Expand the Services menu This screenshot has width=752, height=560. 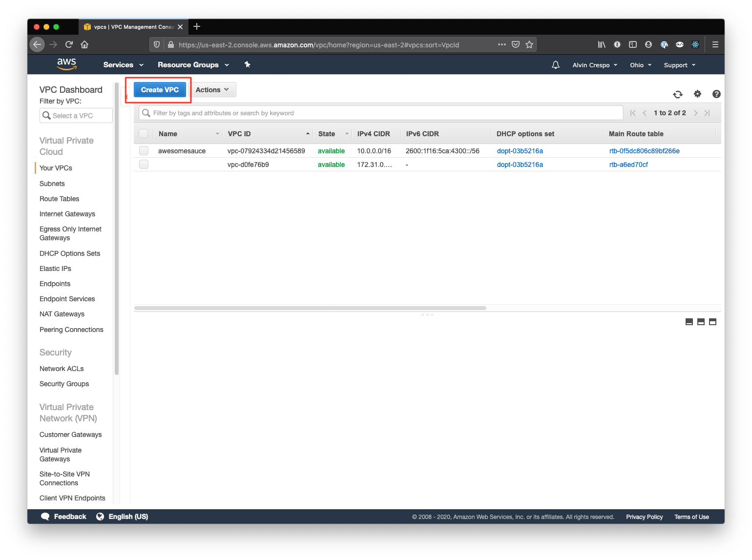(122, 64)
